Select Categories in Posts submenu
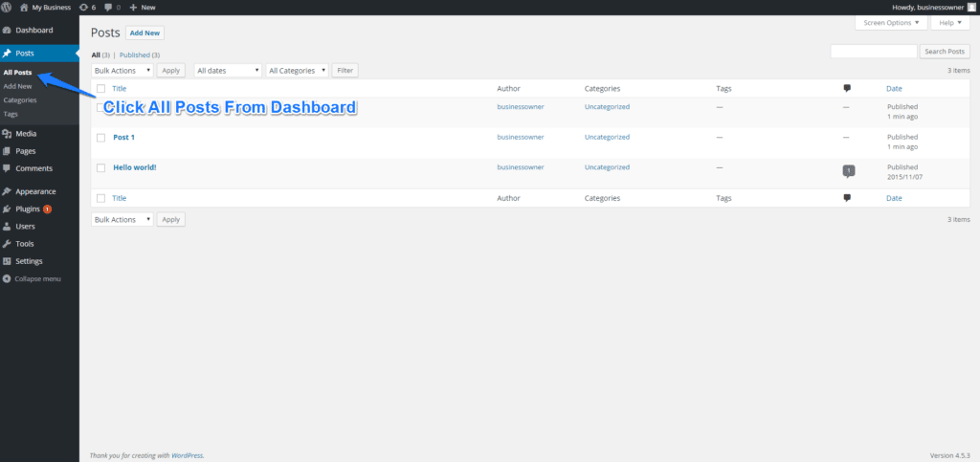The width and height of the screenshot is (980, 462). 20,99
